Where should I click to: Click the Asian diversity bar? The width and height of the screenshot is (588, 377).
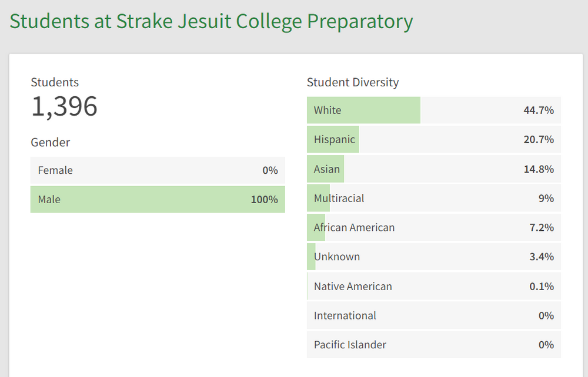coord(325,169)
